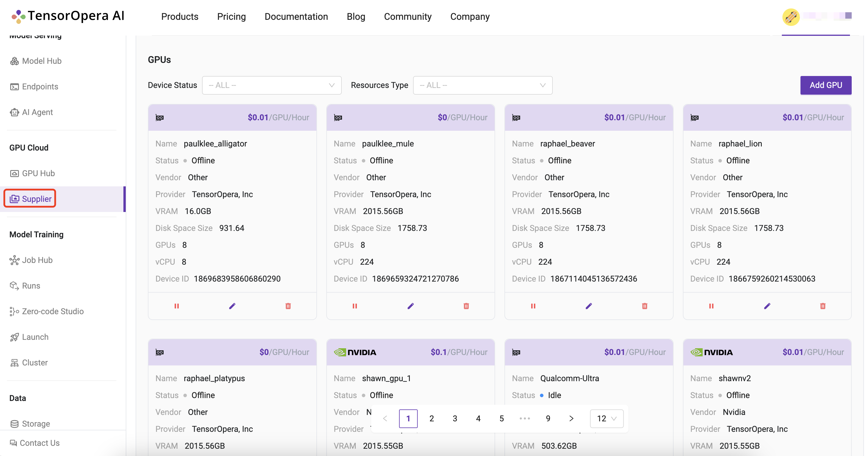Open Model Hub in sidebar
The width and height of the screenshot is (868, 456).
tap(36, 61)
